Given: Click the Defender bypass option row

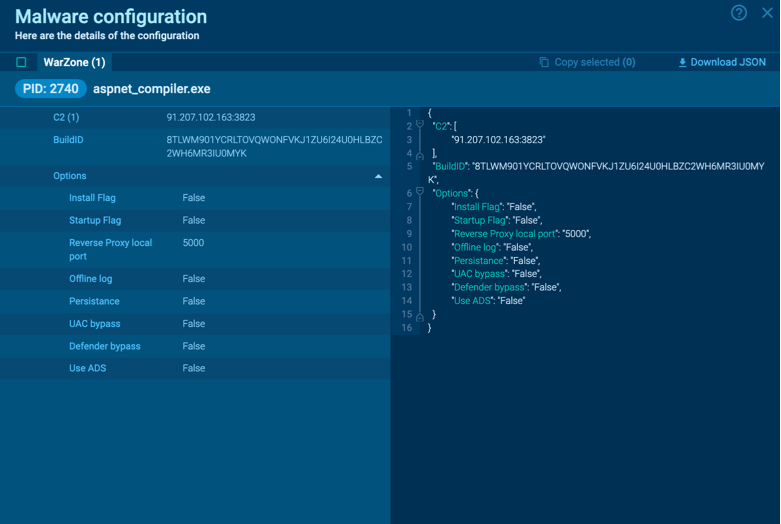Looking at the screenshot, I should [195, 346].
